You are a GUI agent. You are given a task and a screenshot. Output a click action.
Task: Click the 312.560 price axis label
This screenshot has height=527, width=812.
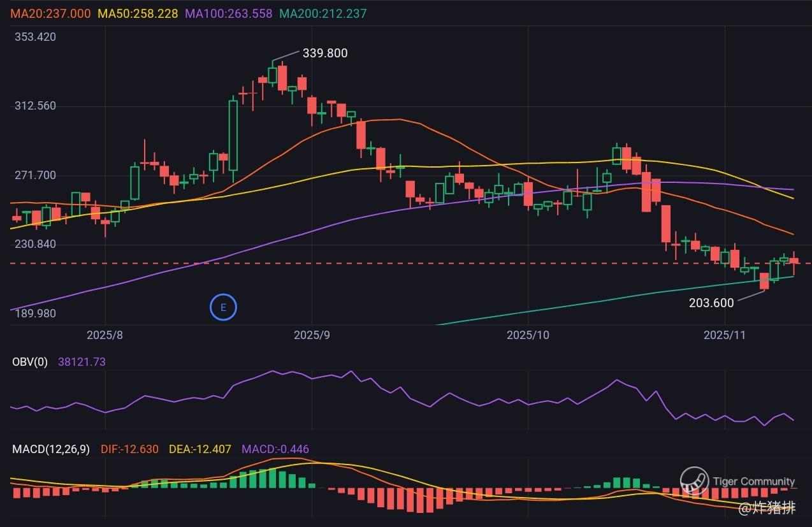pos(35,106)
